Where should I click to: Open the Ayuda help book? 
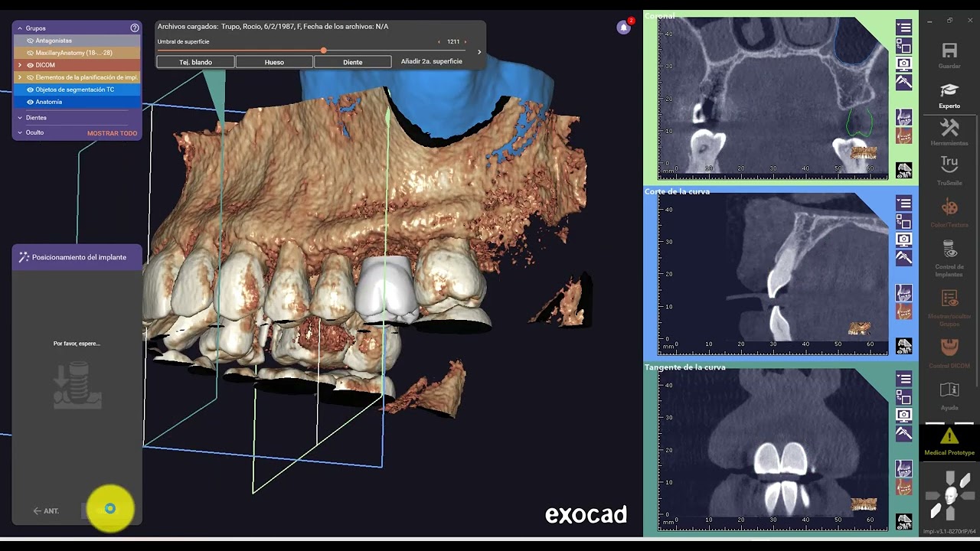[949, 390]
